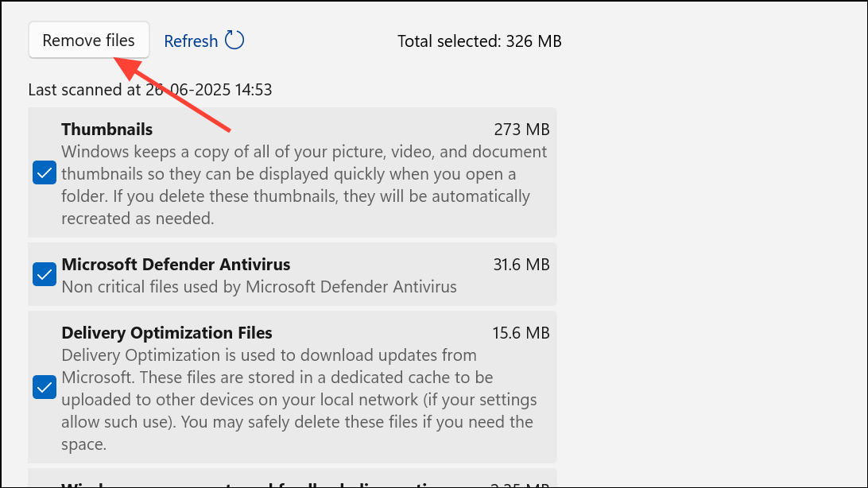Click the circular refresh arrow icon
868x488 pixels.
pyautogui.click(x=234, y=41)
